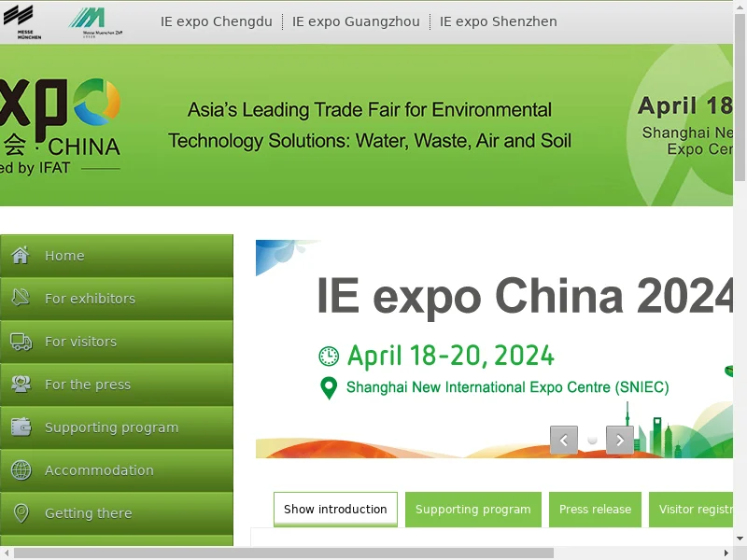Click the 'April 18-20, 2024' date text
This screenshot has width=747, height=560.
click(x=451, y=356)
